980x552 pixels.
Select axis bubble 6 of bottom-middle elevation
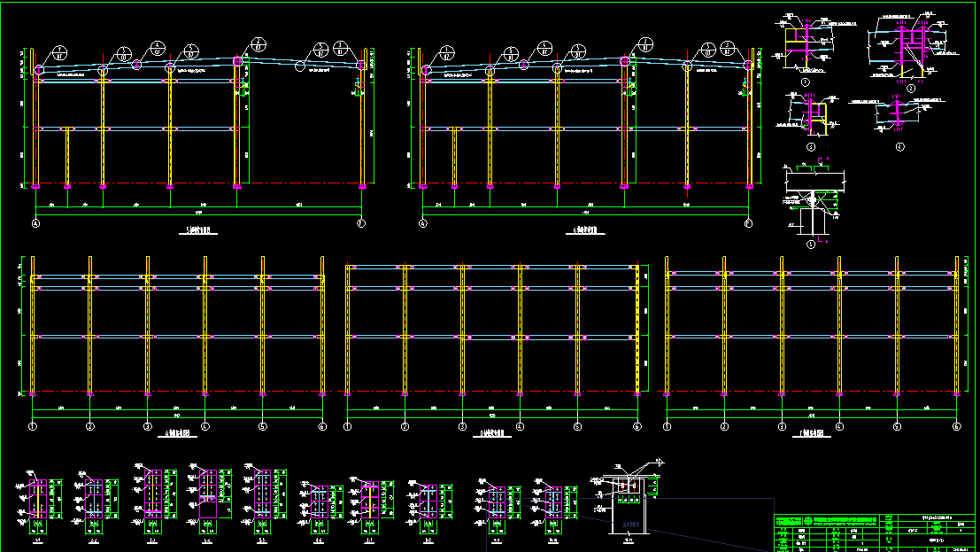point(637,426)
